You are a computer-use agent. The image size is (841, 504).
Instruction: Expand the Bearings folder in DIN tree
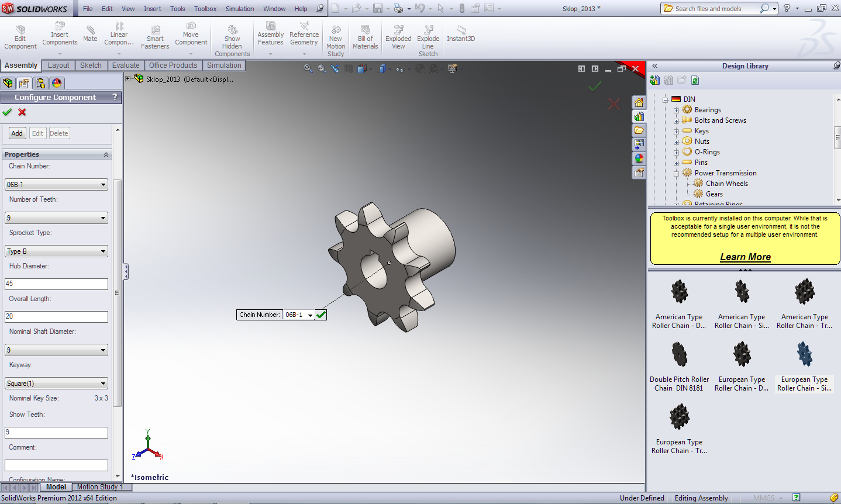(676, 110)
